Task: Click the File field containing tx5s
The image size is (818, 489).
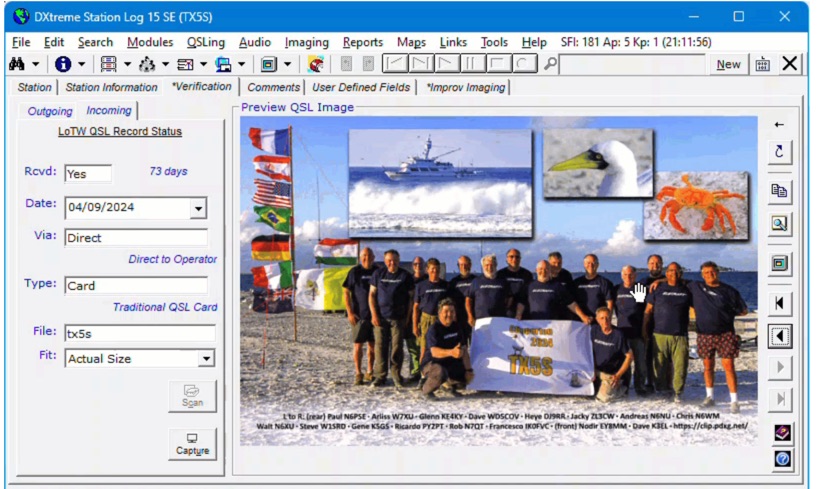Action: point(139,333)
